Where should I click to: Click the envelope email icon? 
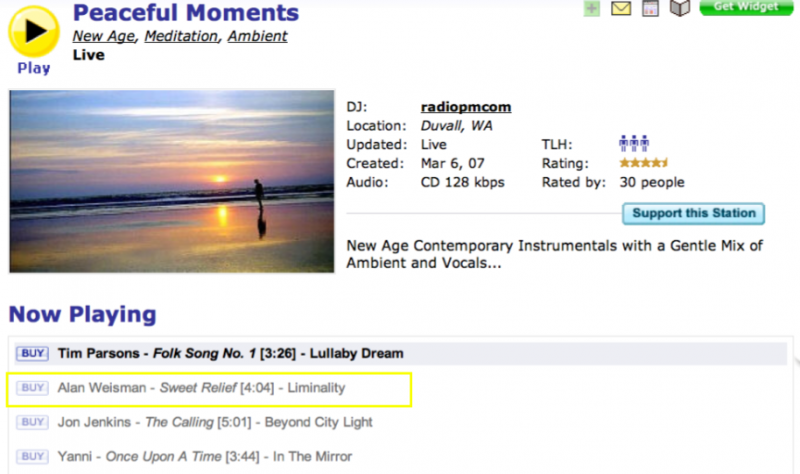click(x=621, y=9)
